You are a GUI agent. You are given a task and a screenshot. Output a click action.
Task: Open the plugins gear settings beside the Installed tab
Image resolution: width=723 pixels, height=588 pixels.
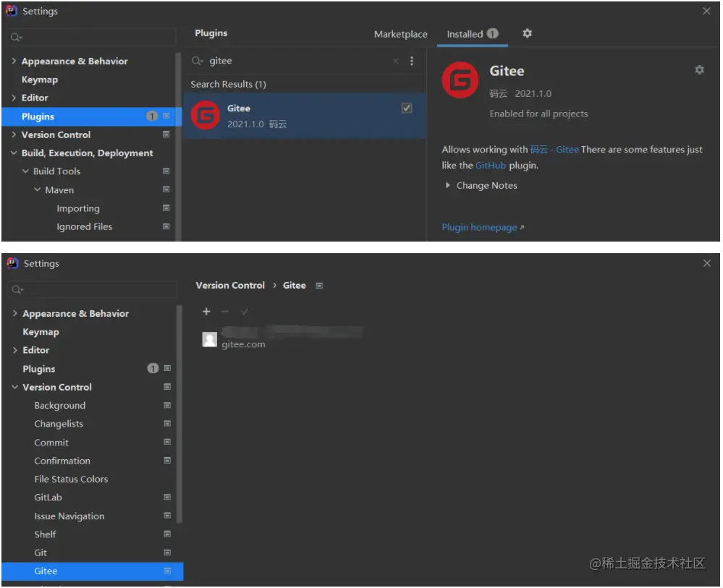pos(527,33)
